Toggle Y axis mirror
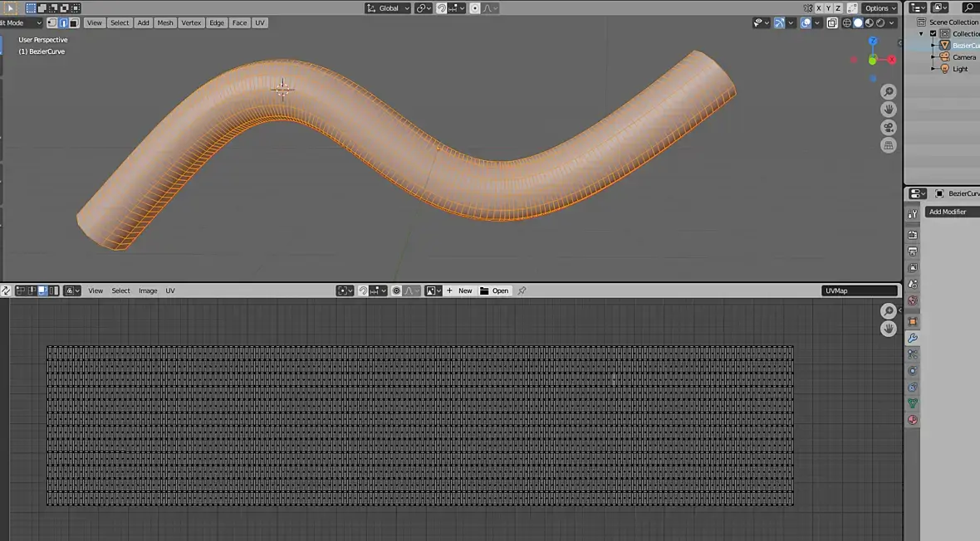This screenshot has height=541, width=980. click(828, 8)
